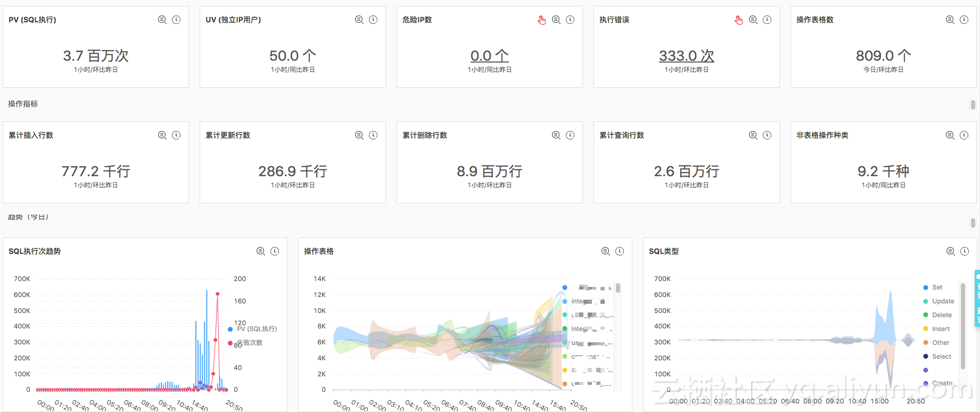
Task: Click the magnifier icon on SQL执行次趋势 chart
Action: tap(261, 251)
